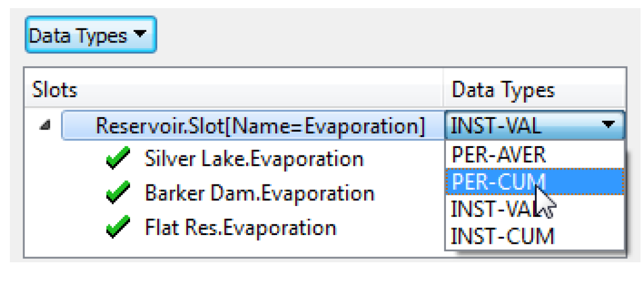Click the divider between Slots and Data Types headers

(444, 91)
